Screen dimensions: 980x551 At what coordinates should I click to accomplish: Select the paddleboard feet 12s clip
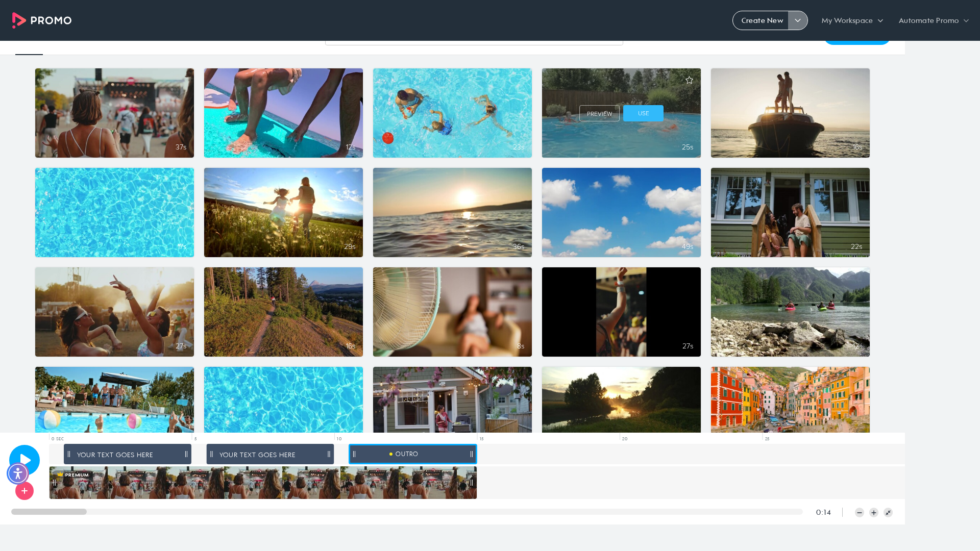[283, 113]
